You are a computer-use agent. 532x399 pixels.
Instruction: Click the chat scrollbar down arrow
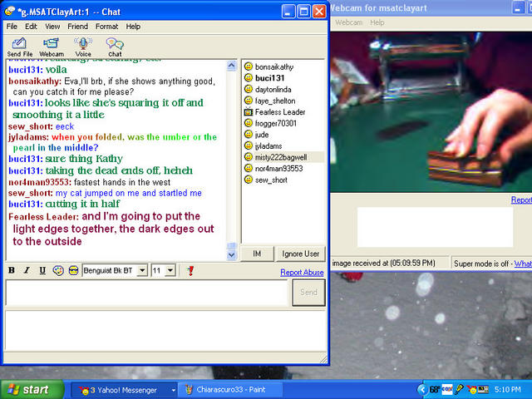231,255
